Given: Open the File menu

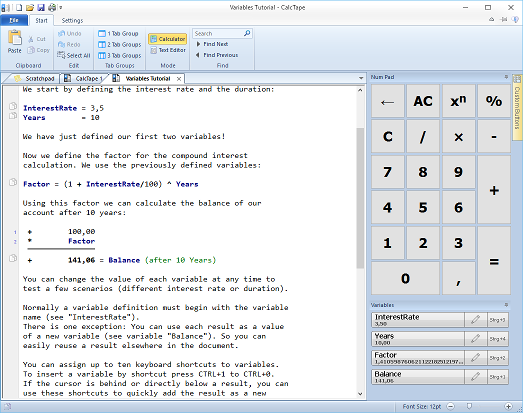Looking at the screenshot, I should click(x=14, y=20).
